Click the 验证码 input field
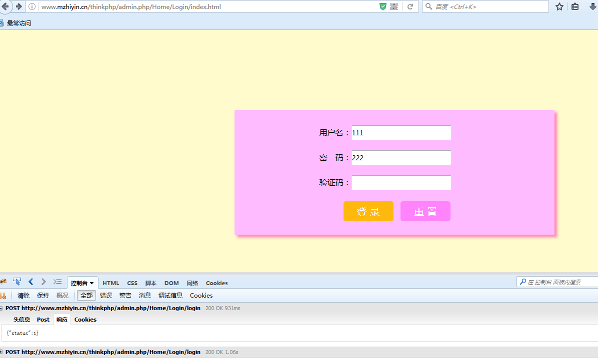 click(401, 183)
